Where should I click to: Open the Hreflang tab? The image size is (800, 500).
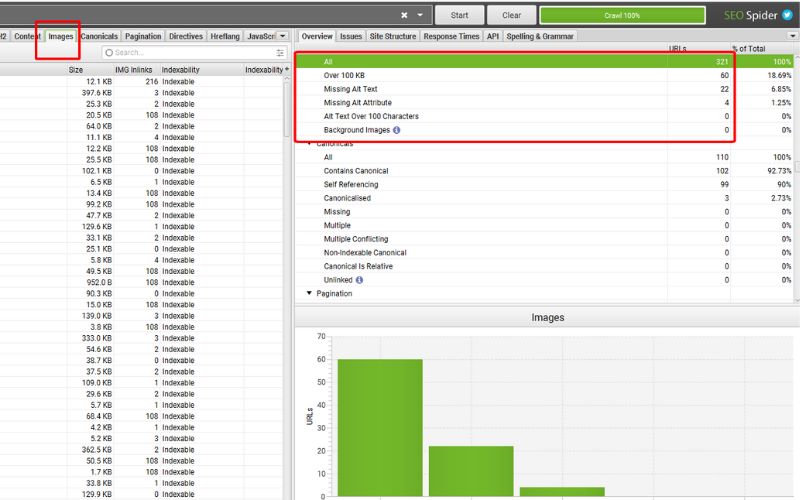coord(225,36)
